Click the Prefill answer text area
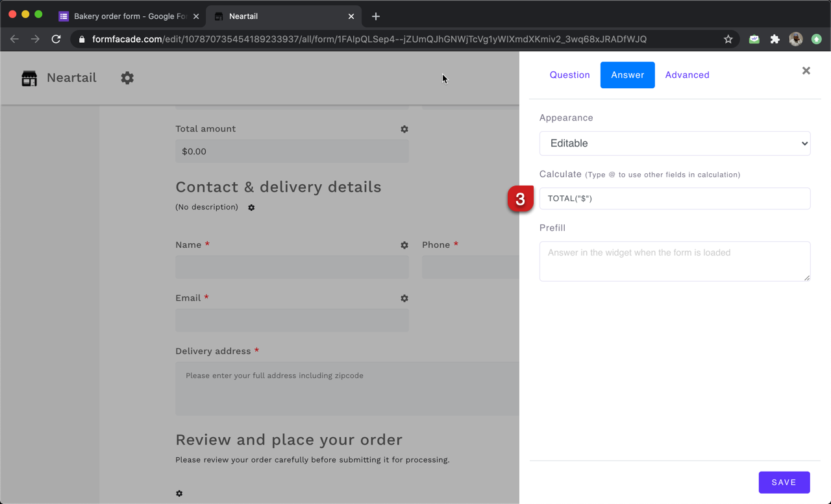The height and width of the screenshot is (504, 831). click(675, 261)
